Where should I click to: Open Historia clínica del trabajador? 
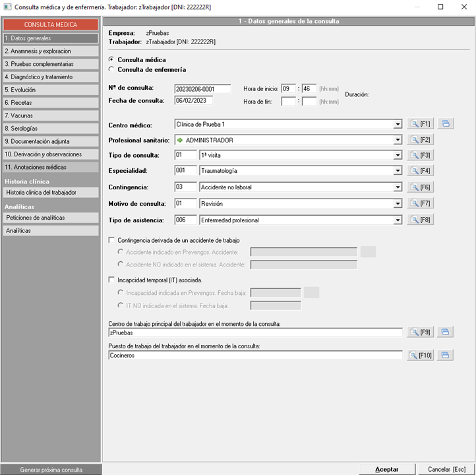click(51, 193)
